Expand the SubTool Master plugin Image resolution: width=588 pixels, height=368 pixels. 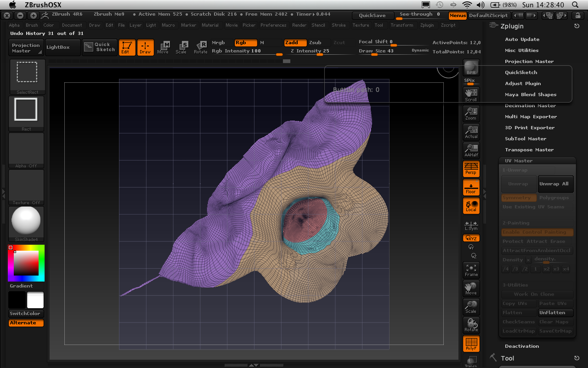coord(526,139)
